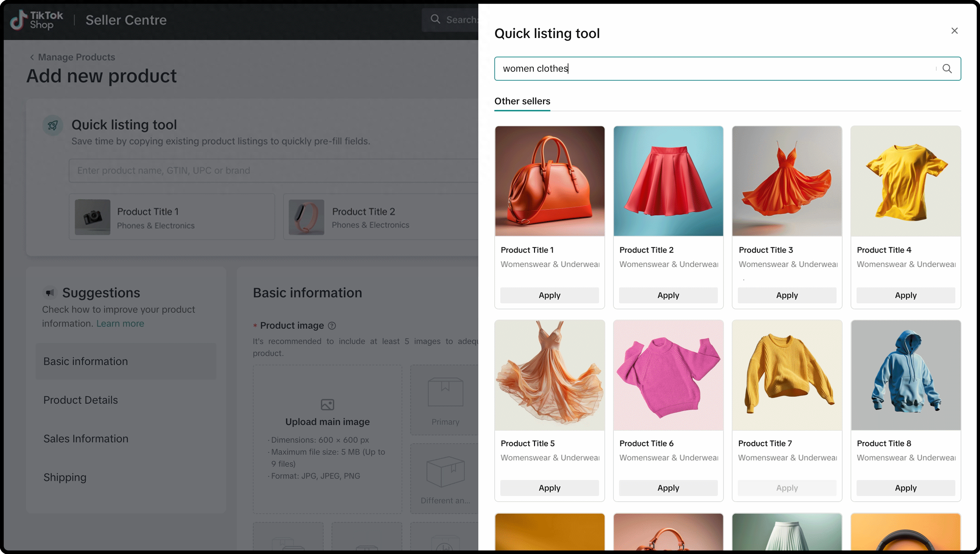The image size is (980, 554).
Task: Click the Seller Centre header search icon
Action: [435, 19]
